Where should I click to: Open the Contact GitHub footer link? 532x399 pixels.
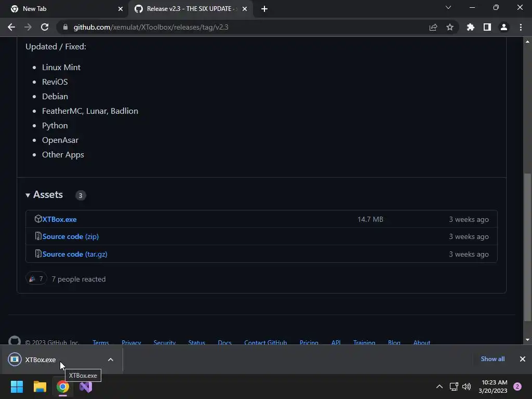[x=265, y=342]
